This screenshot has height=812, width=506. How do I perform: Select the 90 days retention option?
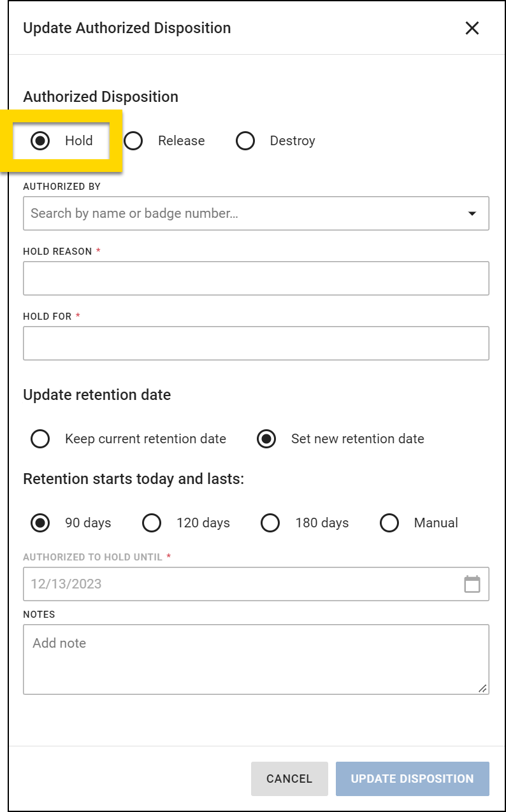coord(40,523)
